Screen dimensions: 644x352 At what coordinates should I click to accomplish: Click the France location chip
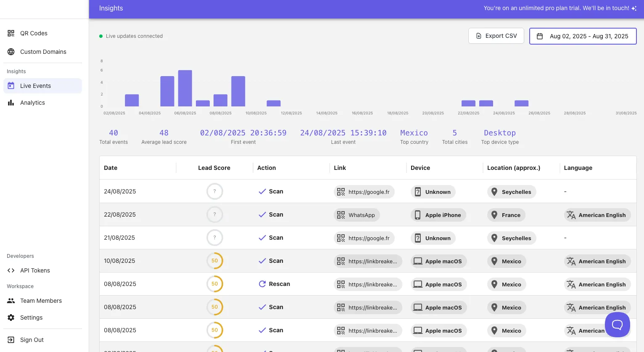(507, 215)
